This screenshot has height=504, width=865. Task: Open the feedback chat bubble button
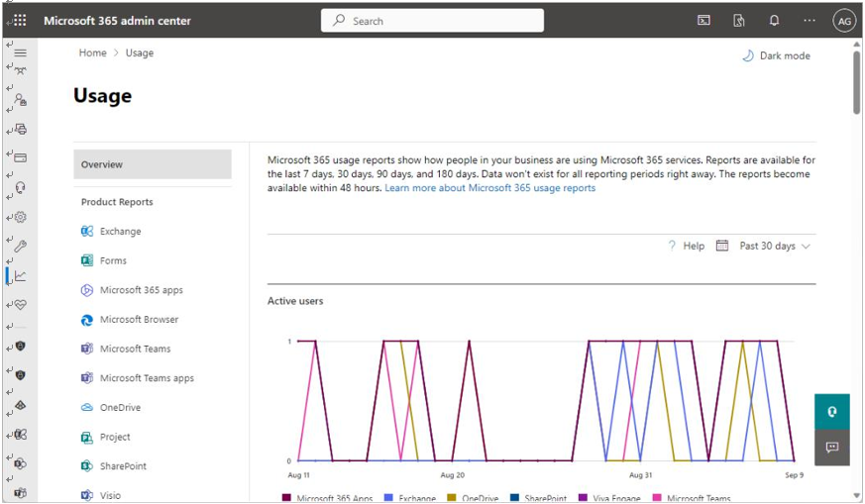(x=832, y=448)
